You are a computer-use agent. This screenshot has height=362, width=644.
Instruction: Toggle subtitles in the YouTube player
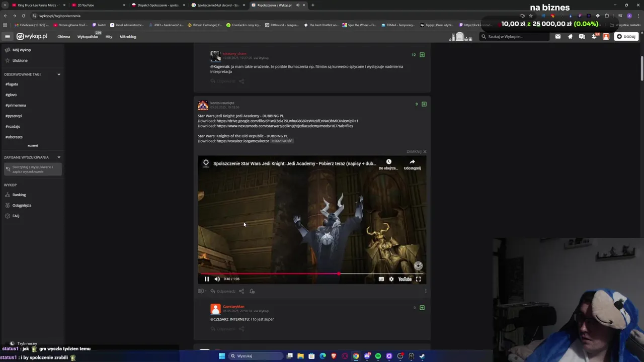tap(381, 279)
